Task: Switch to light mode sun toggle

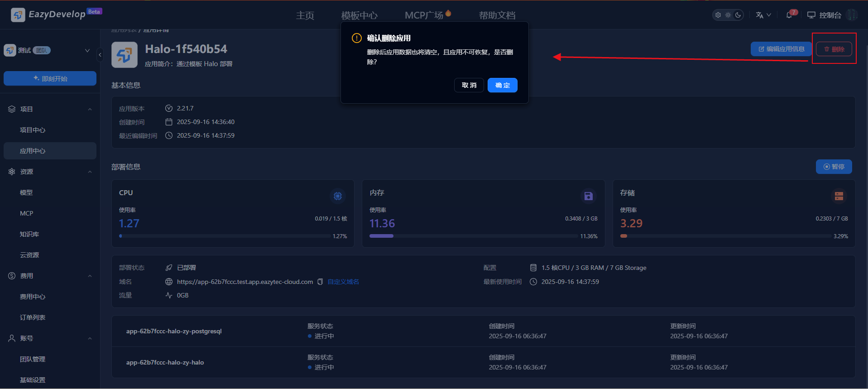Action: [728, 15]
